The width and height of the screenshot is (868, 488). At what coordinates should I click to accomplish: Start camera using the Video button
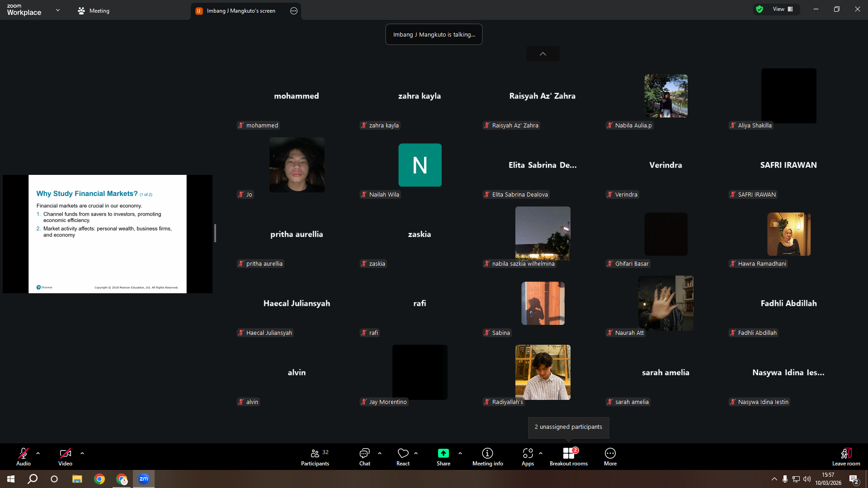pyautogui.click(x=65, y=456)
